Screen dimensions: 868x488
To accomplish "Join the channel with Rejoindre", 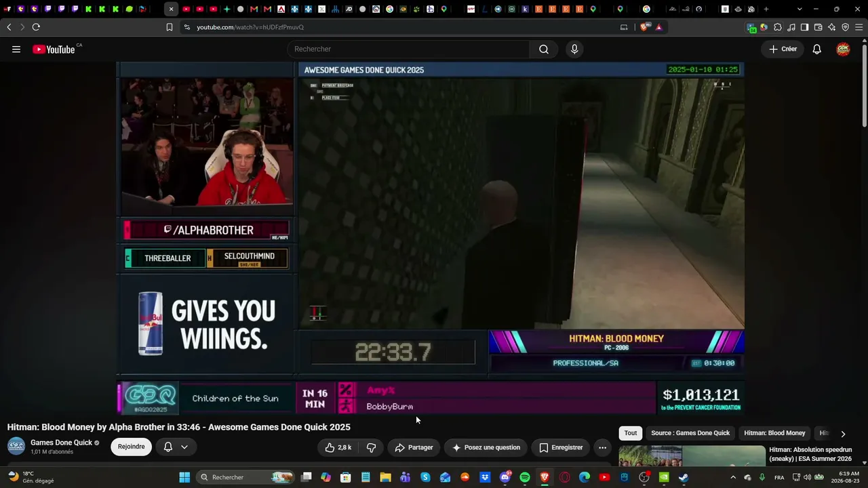I will coord(131,447).
